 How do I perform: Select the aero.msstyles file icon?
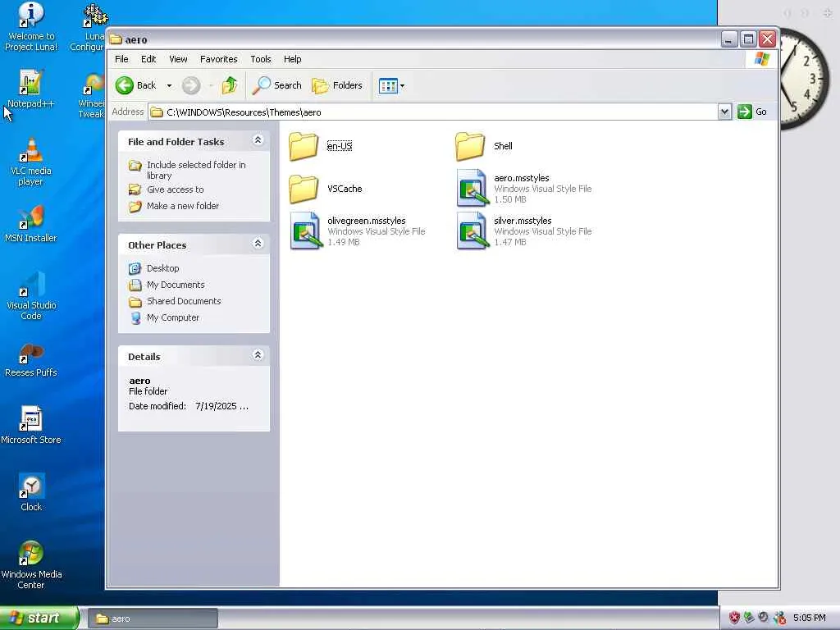(472, 189)
